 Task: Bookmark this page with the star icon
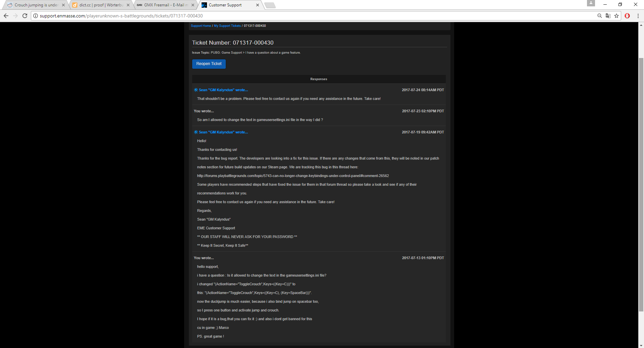[616, 16]
